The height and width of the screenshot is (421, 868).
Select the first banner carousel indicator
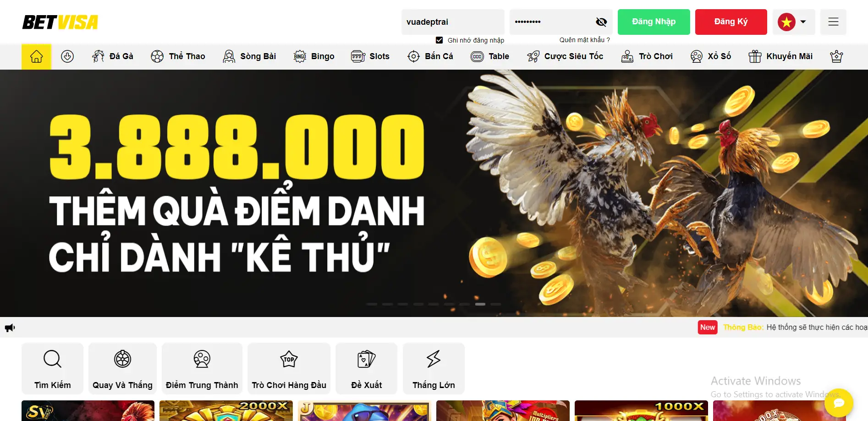pos(372,304)
